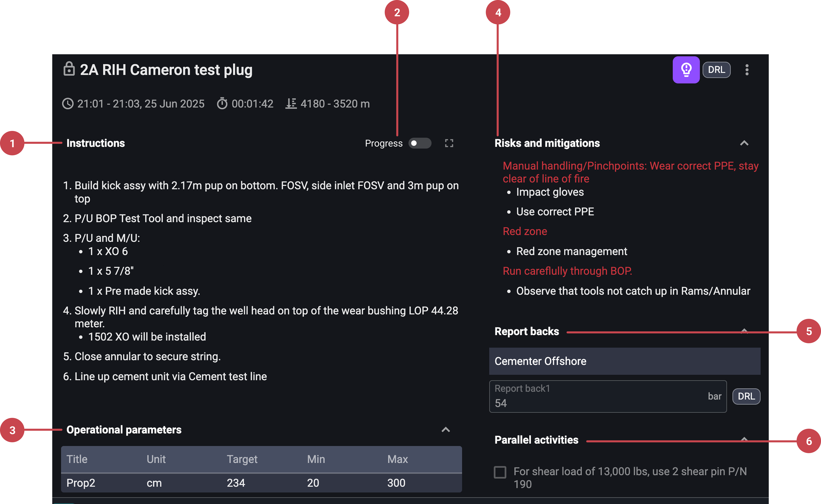The width and height of the screenshot is (821, 504).
Task: Open the three-dot overflow menu
Action: click(x=747, y=69)
